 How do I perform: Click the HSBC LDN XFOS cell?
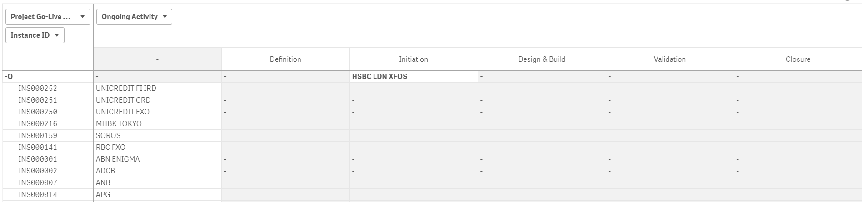pos(379,77)
